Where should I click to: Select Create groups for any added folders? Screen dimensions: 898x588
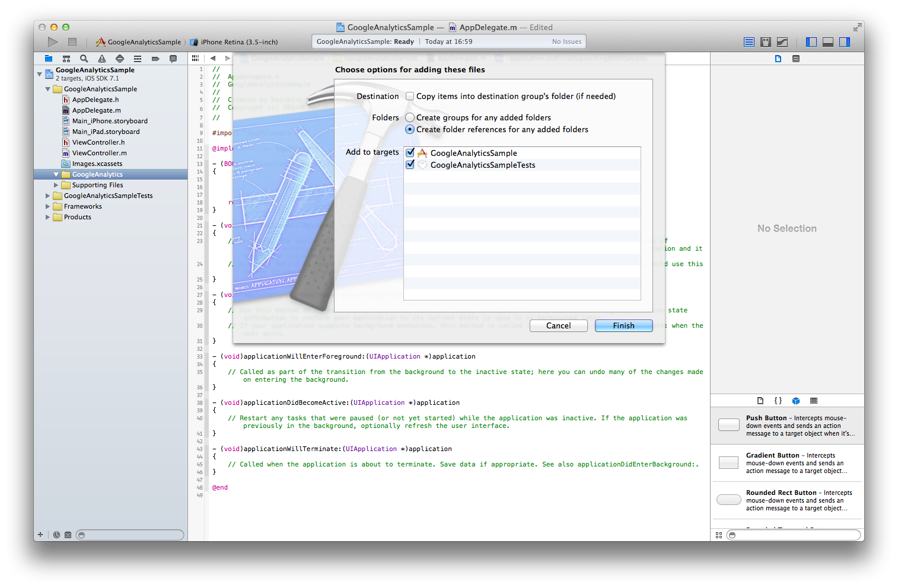(x=410, y=117)
